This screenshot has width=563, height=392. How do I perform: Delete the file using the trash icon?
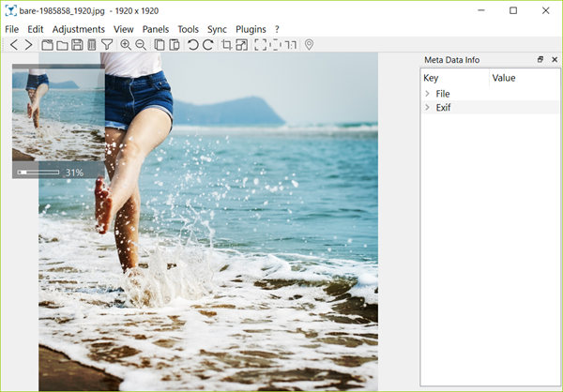92,45
